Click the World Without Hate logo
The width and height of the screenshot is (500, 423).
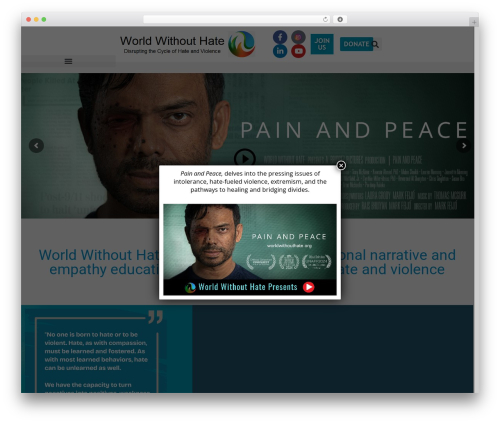pos(242,44)
